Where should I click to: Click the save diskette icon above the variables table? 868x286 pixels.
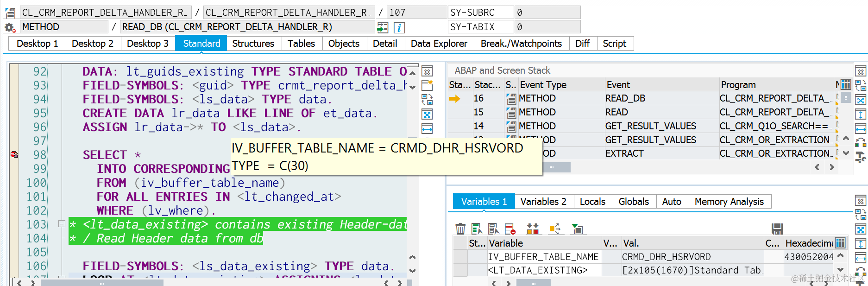click(x=777, y=229)
